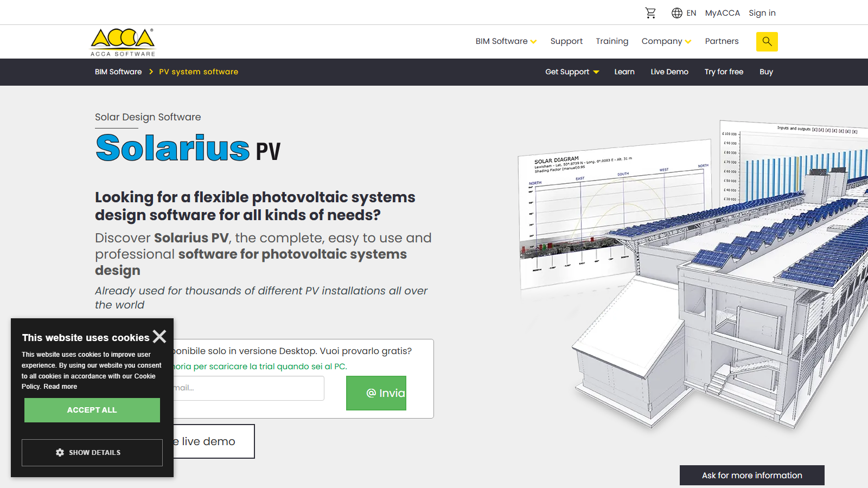Viewport: 868px width, 488px height.
Task: Accept all cookies
Action: 92,410
